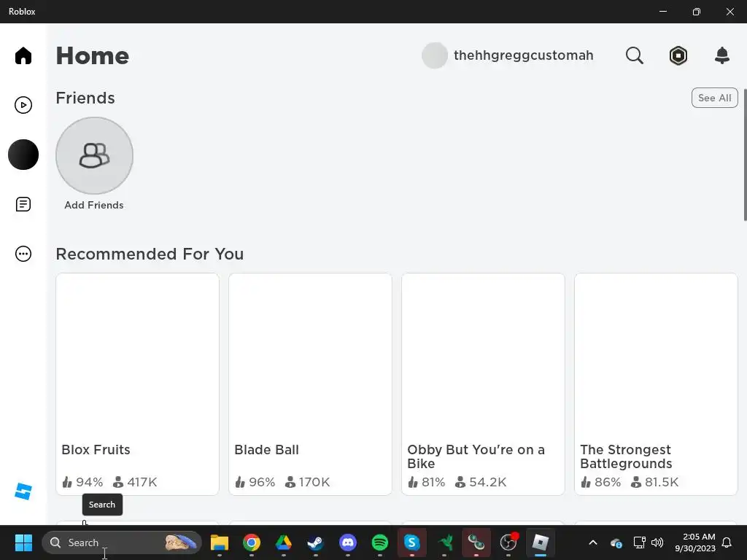Expand the hidden system tray icons chevron
Image resolution: width=747 pixels, height=560 pixels.
point(592,542)
